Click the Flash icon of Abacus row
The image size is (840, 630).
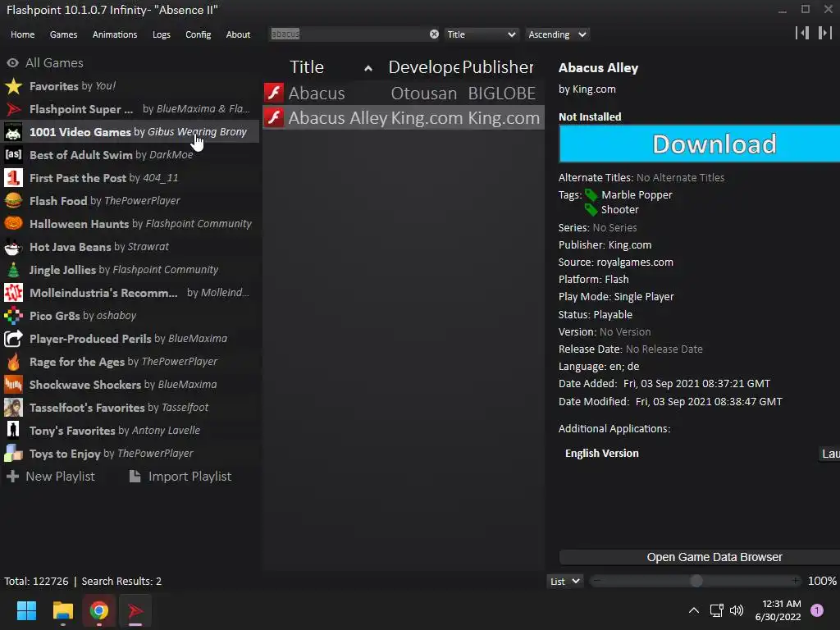274,93
